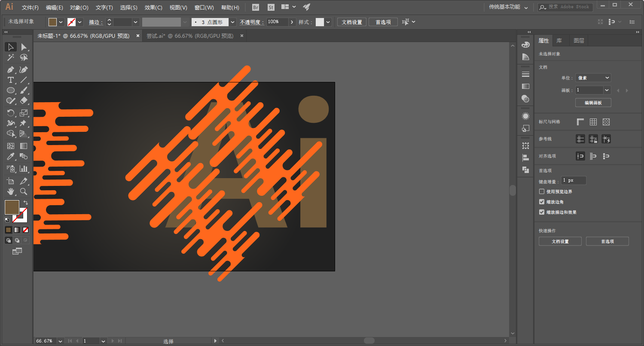Uncheck 缩放描边和效果 checkbox
The width and height of the screenshot is (644, 346).
coord(542,212)
